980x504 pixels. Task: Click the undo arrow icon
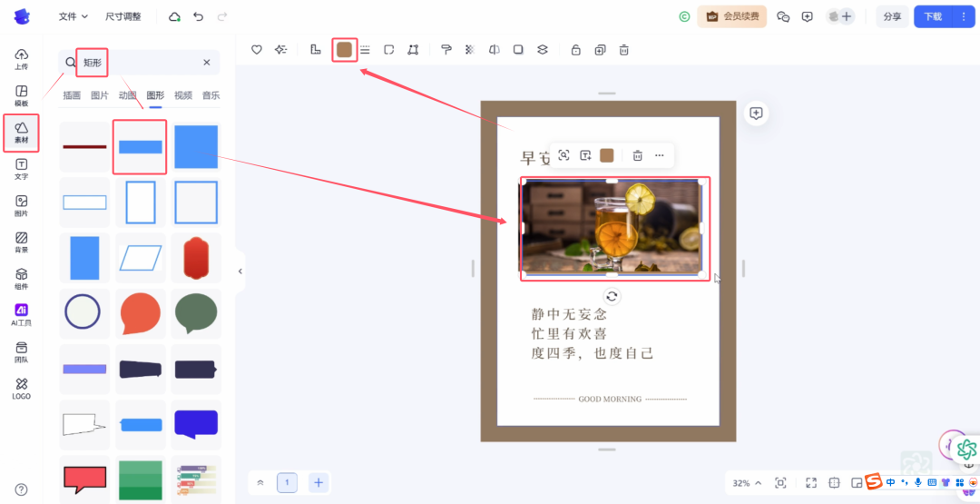(x=199, y=17)
